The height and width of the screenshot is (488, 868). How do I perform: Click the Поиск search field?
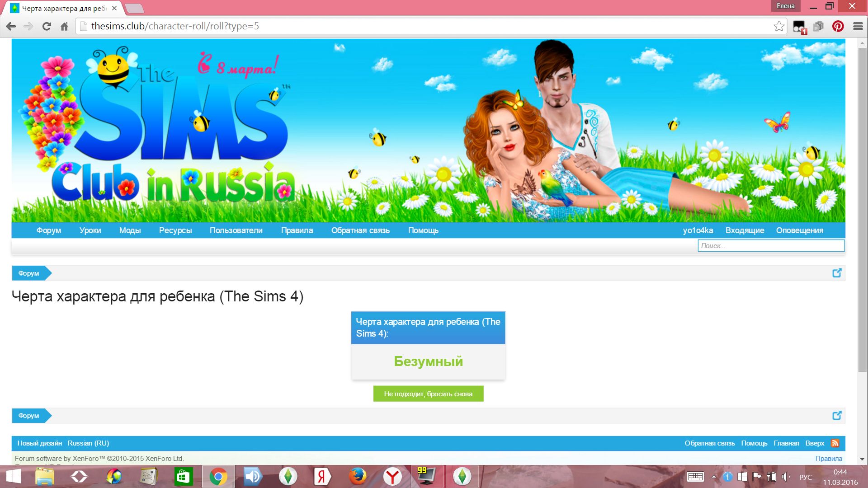[771, 246]
